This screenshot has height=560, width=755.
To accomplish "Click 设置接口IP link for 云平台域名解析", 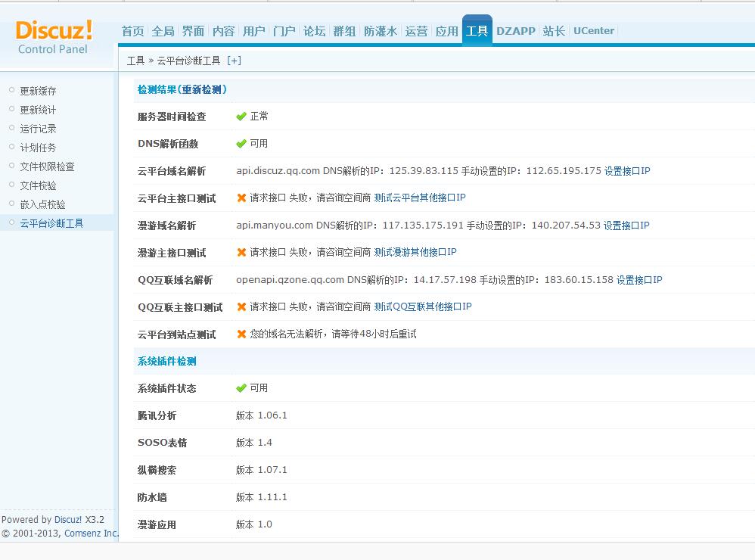I will 627,171.
